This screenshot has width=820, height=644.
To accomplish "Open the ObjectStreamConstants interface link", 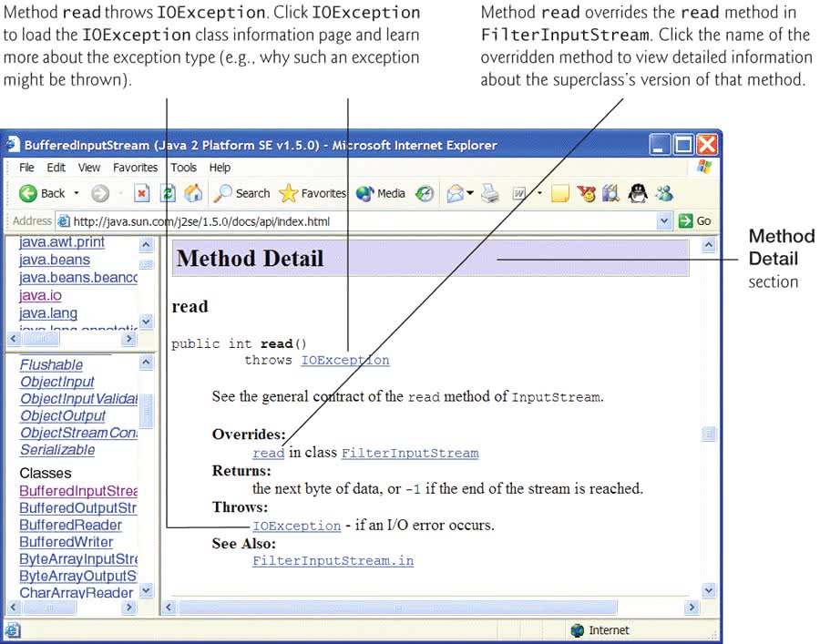I will coord(79,433).
